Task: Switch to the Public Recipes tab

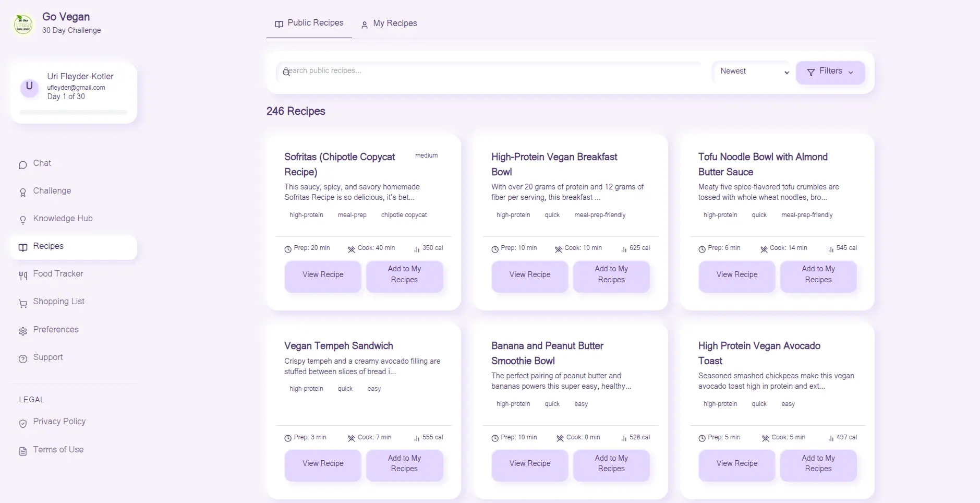Action: (309, 23)
